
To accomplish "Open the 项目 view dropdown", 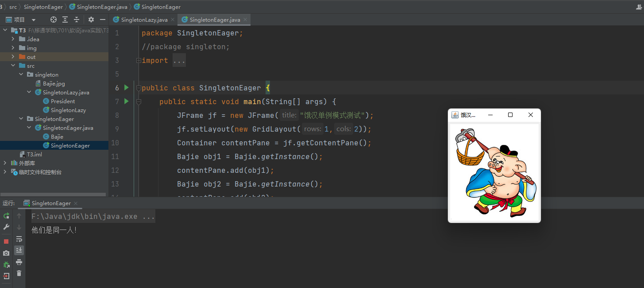I will tap(33, 20).
